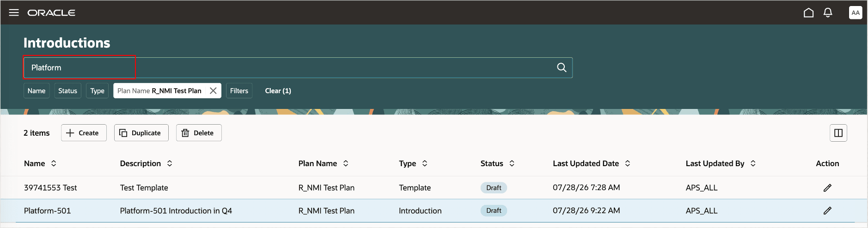Viewport: 868px width, 228px height.
Task: Sort by Status column arrows
Action: point(512,163)
